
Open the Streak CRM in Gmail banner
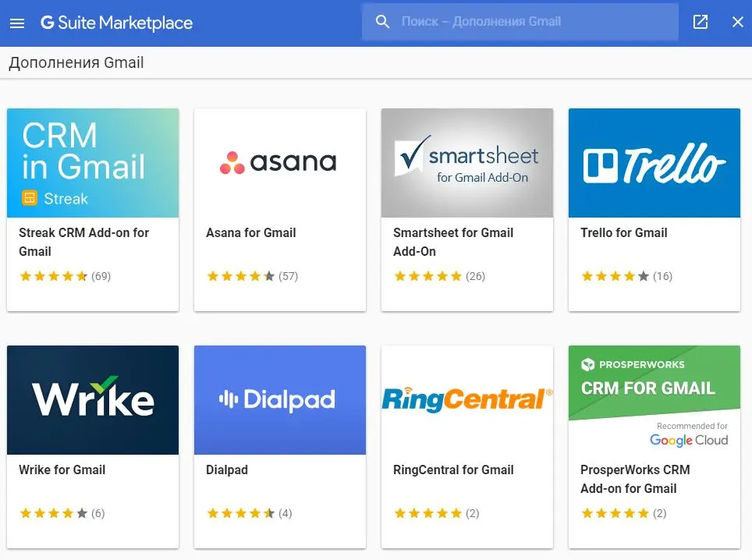[93, 163]
